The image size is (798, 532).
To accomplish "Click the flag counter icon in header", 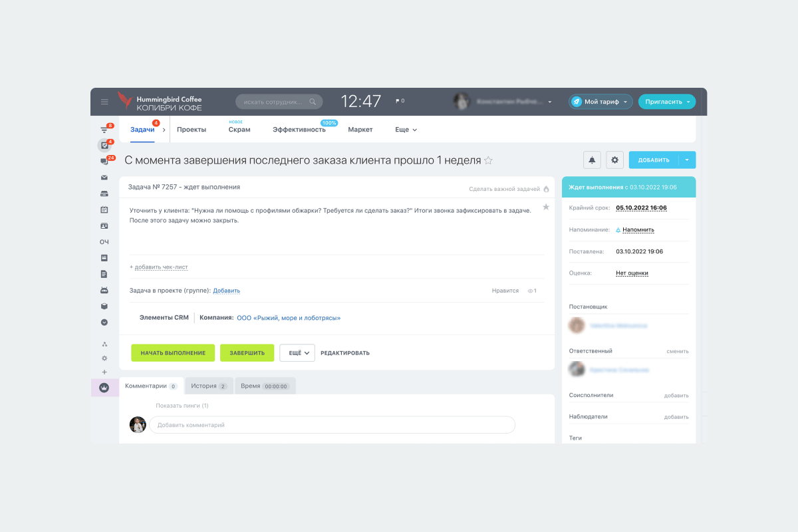I will pyautogui.click(x=400, y=101).
